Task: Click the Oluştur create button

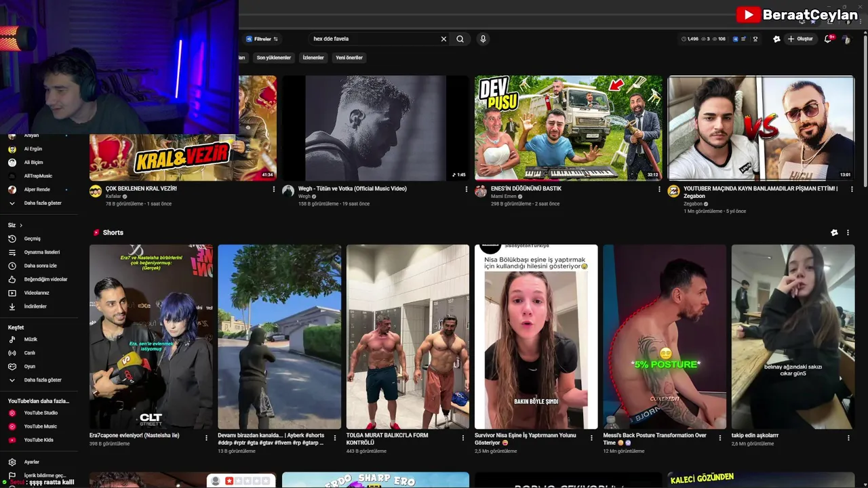Action: pos(800,39)
